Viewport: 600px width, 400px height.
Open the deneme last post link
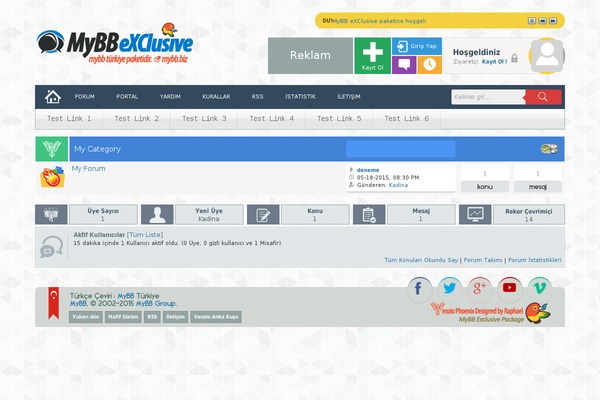(x=368, y=170)
